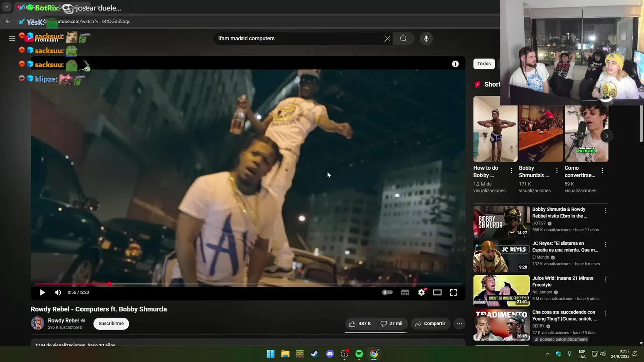Click the microphone tray icon
This screenshot has height=362, width=644.
click(569, 354)
